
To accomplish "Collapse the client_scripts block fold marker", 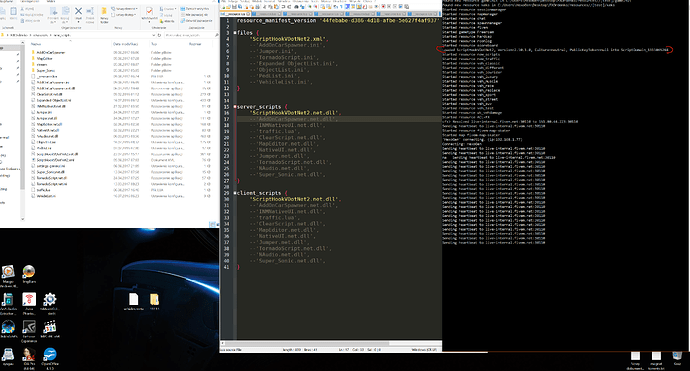I will click(x=235, y=193).
